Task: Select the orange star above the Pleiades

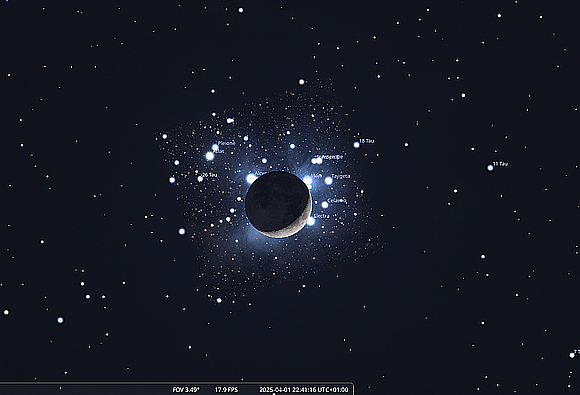Action: coord(301,82)
